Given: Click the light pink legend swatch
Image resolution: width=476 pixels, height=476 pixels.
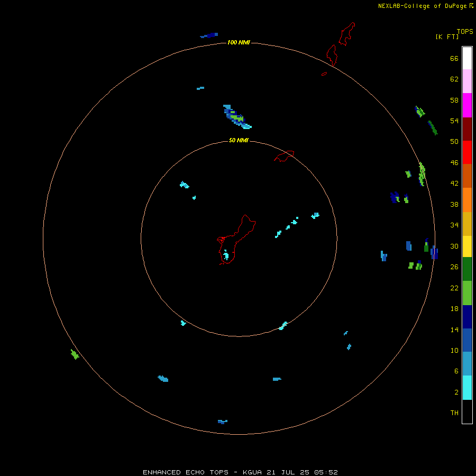Looking at the screenshot, I should (467, 81).
